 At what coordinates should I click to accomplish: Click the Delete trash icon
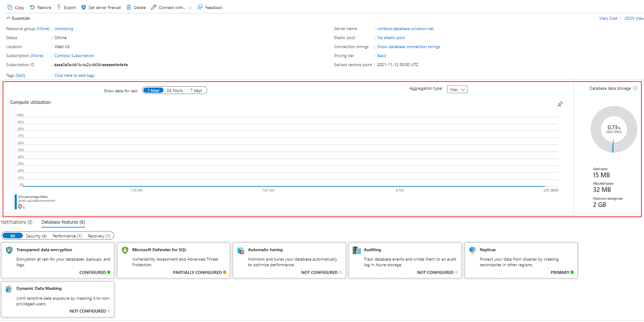pos(129,7)
